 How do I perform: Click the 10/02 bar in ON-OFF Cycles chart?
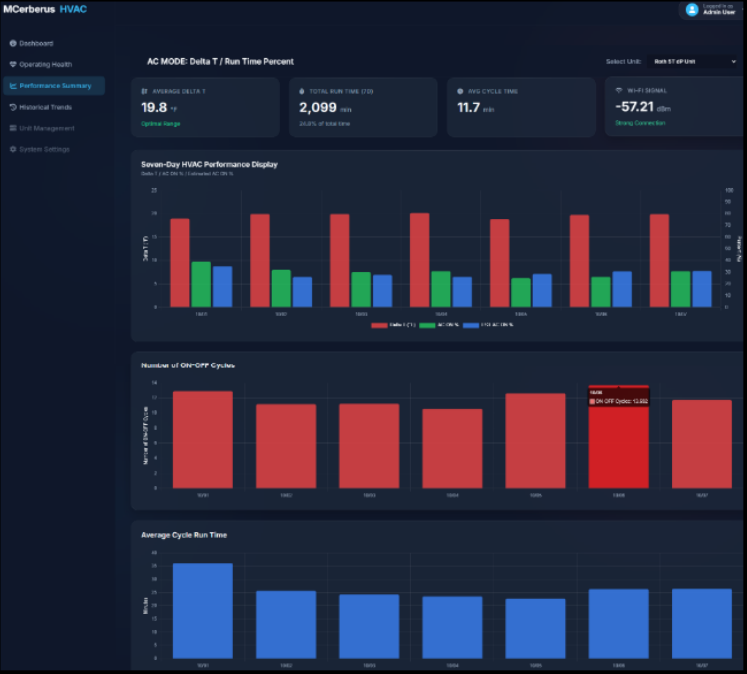[x=286, y=446]
